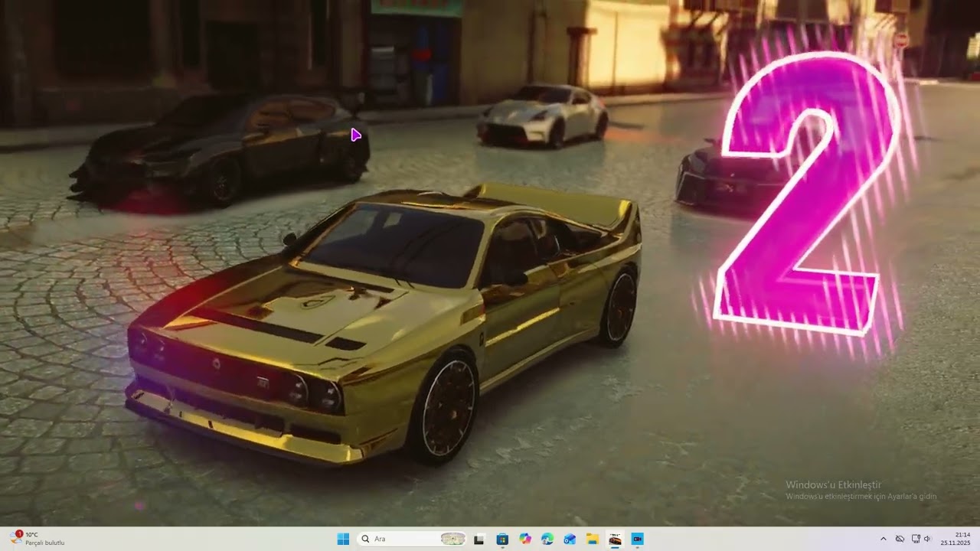Open the Windows Start menu
The image size is (980, 551).
pyautogui.click(x=343, y=539)
